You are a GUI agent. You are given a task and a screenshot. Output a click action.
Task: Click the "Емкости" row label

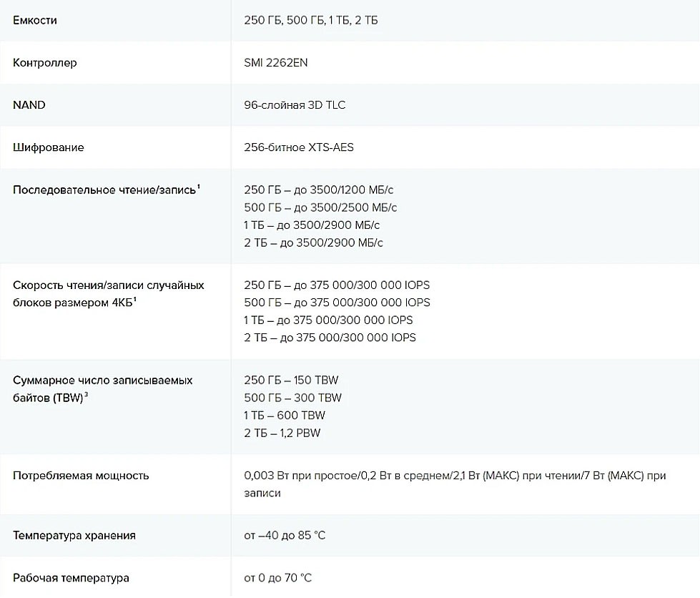[x=34, y=21]
